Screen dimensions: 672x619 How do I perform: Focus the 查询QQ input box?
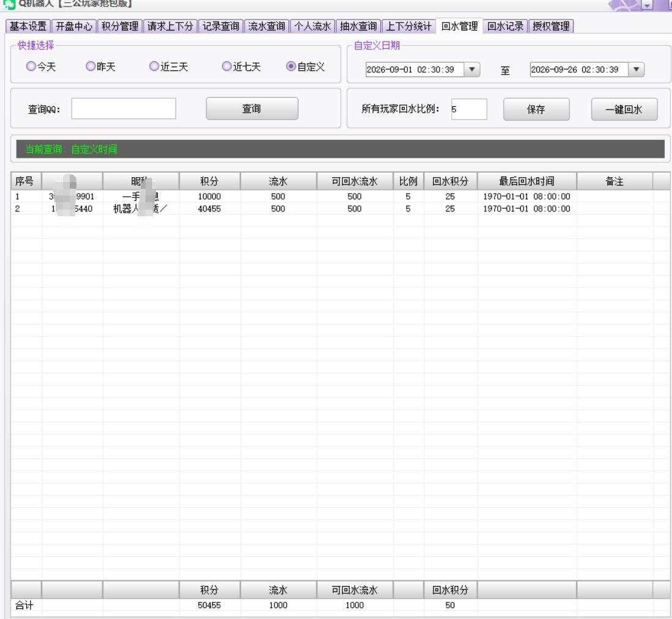pos(124,108)
